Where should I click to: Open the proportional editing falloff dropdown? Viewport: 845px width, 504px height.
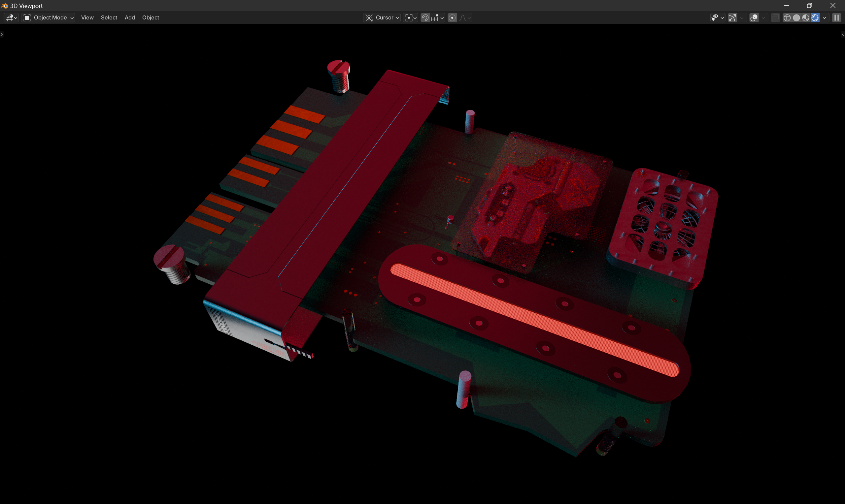click(x=465, y=18)
